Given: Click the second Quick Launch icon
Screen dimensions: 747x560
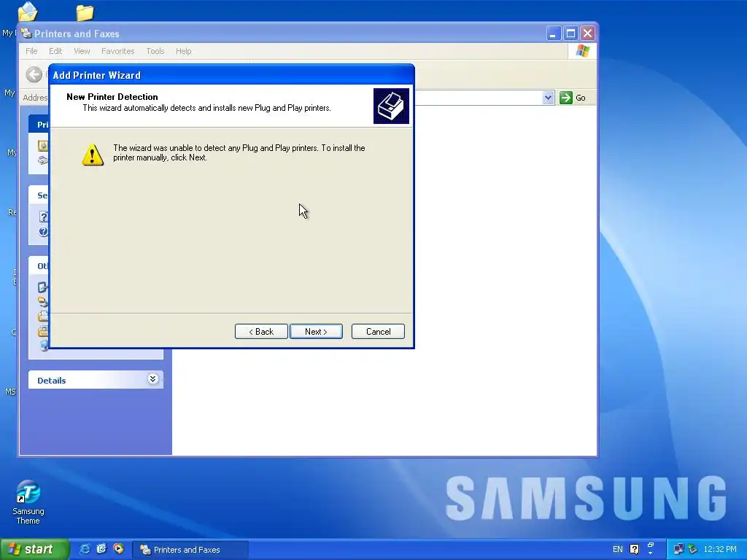Looking at the screenshot, I should point(101,549).
